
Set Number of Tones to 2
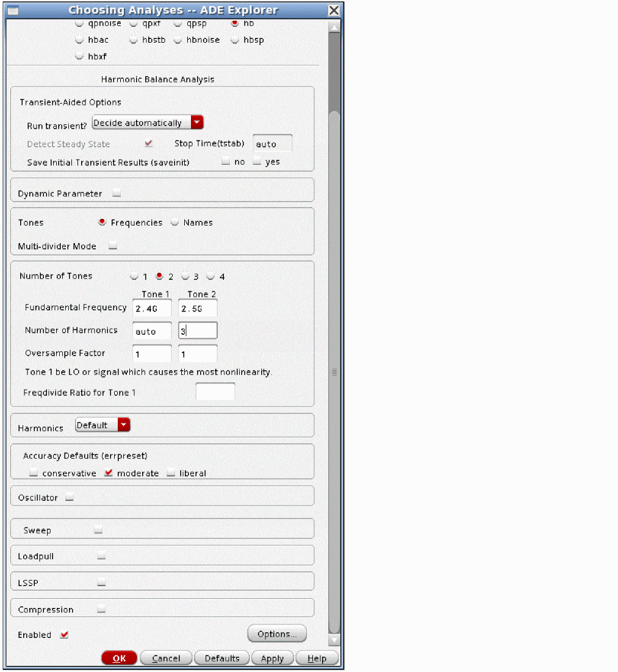coord(160,276)
